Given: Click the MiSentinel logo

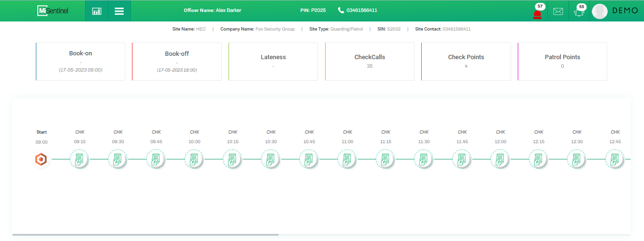Looking at the screenshot, I should pos(53,10).
